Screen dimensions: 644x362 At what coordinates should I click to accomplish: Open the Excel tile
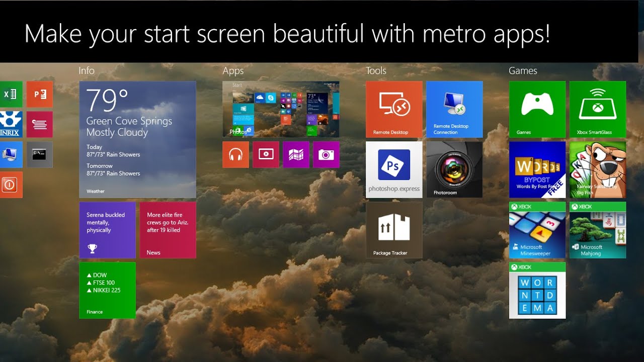(x=11, y=94)
